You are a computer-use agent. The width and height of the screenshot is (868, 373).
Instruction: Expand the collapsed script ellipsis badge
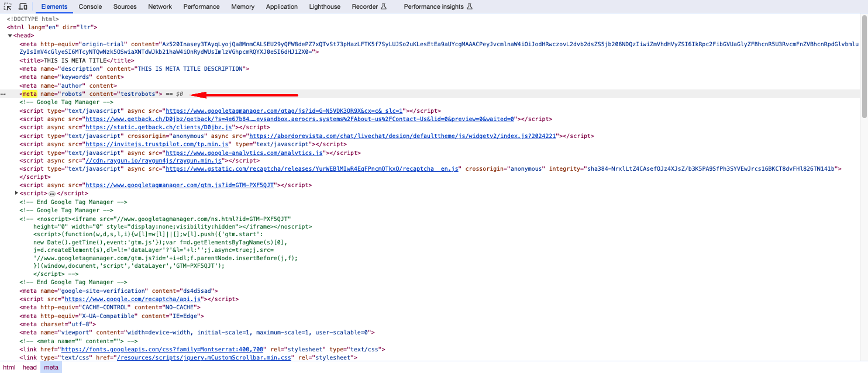click(x=51, y=194)
